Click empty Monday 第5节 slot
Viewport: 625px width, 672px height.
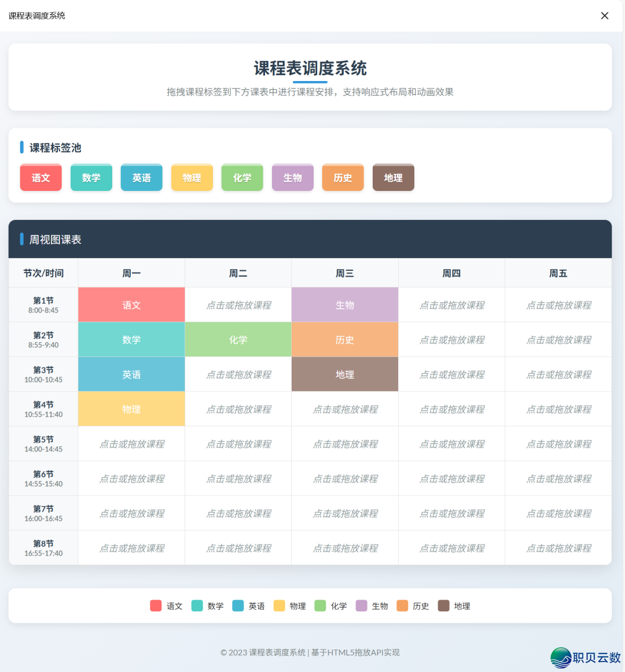pos(131,443)
